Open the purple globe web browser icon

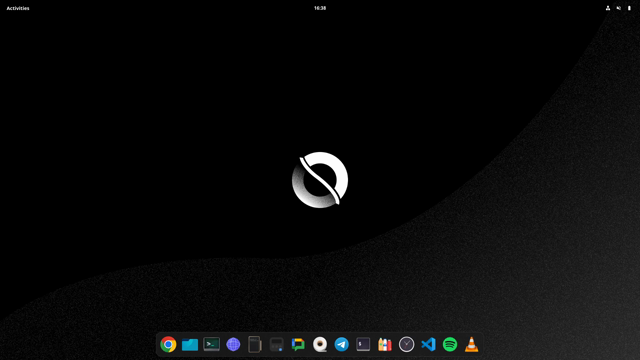pos(233,344)
